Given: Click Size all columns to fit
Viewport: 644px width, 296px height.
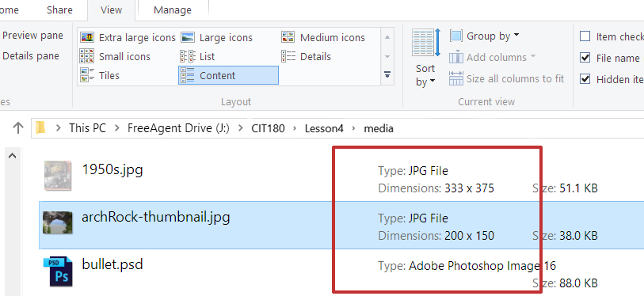Looking at the screenshot, I should (x=506, y=78).
